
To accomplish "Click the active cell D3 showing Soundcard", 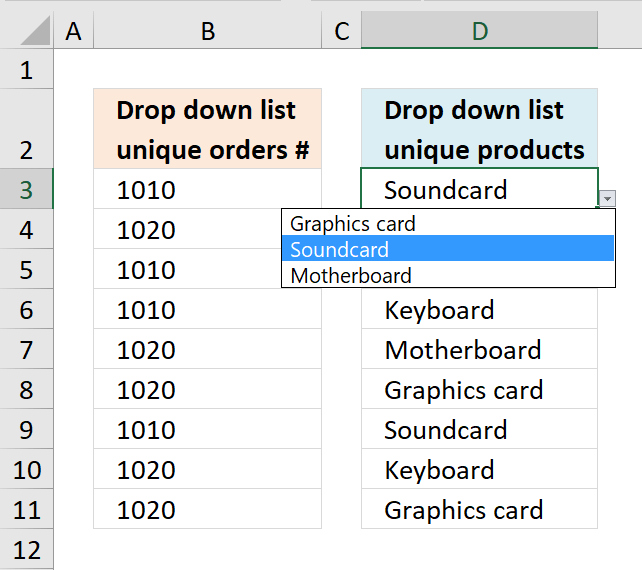I will point(479,189).
